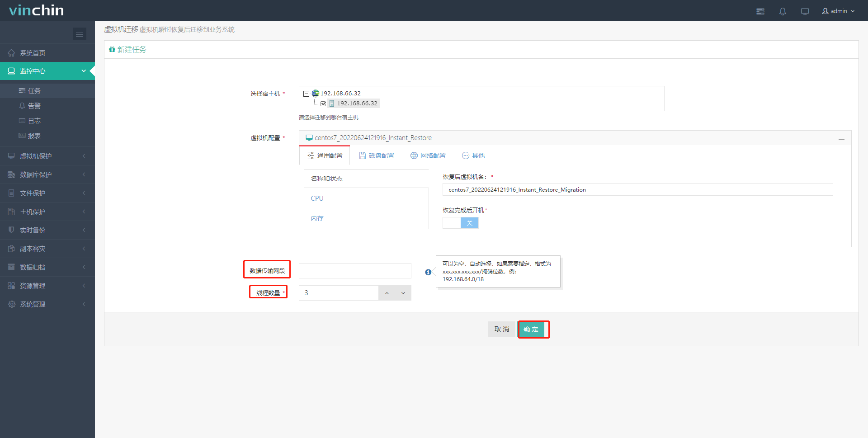Click the 其他 ellipsis circle icon
Viewport: 868px width, 438px height.
466,155
